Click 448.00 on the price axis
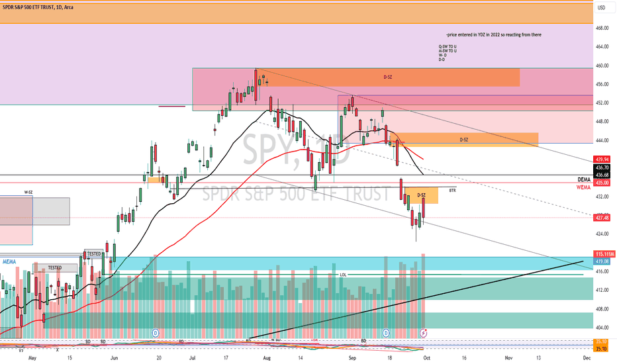Screen dimensions: 617x364 click(x=602, y=122)
